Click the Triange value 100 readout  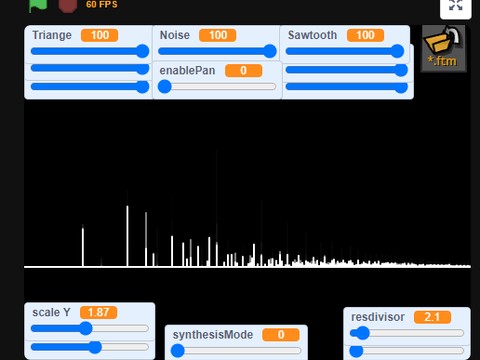[99, 35]
